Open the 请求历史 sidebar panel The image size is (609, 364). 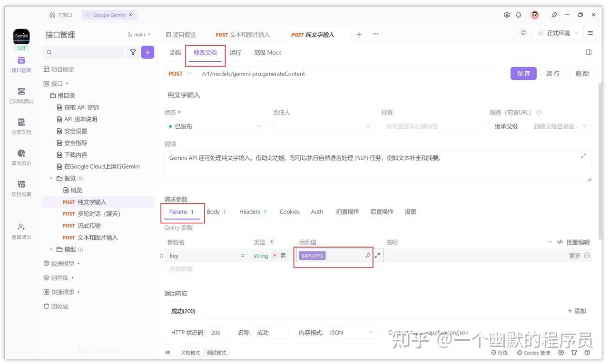21,156
